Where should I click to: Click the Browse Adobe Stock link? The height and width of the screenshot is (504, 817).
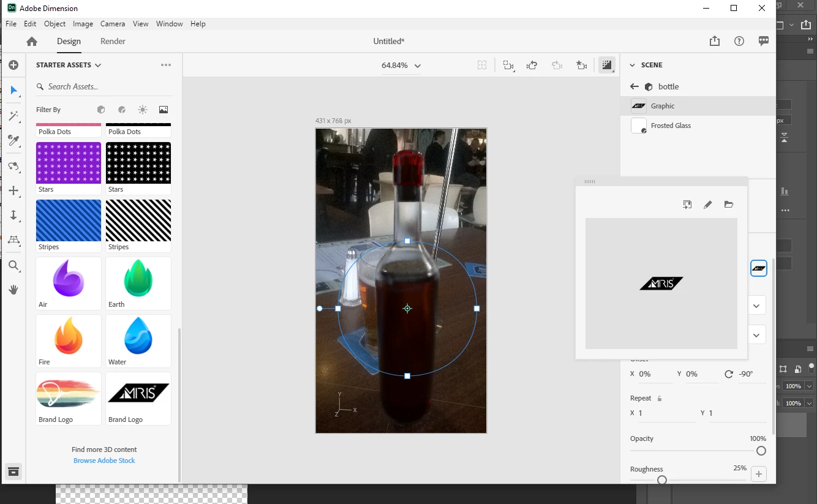104,461
